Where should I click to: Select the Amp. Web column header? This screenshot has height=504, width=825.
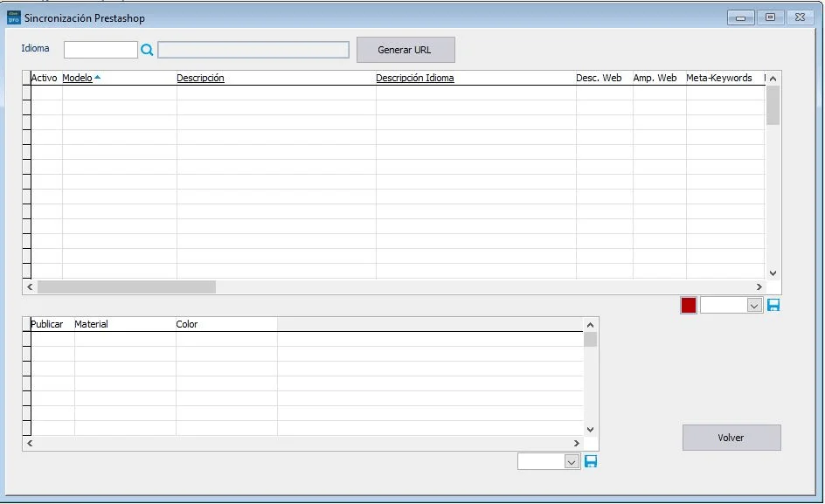click(x=655, y=78)
